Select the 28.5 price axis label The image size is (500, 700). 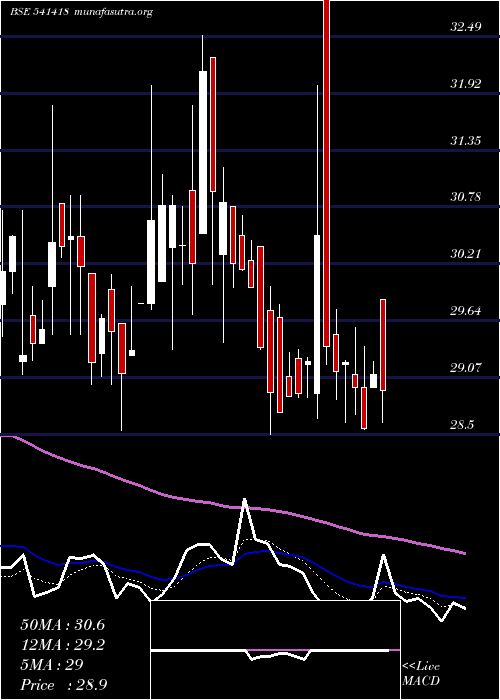coord(462,425)
